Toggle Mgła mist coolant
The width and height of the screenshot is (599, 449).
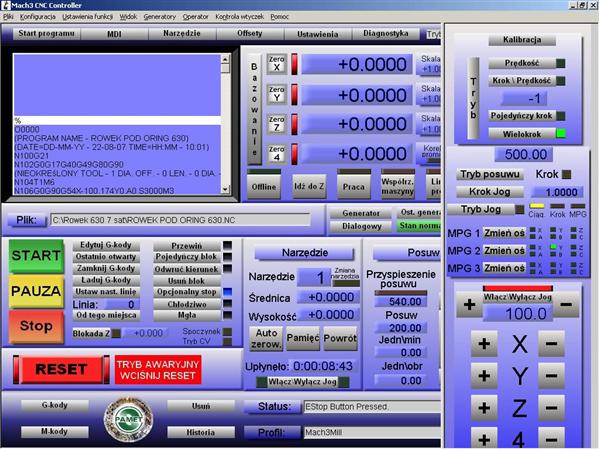[x=187, y=315]
